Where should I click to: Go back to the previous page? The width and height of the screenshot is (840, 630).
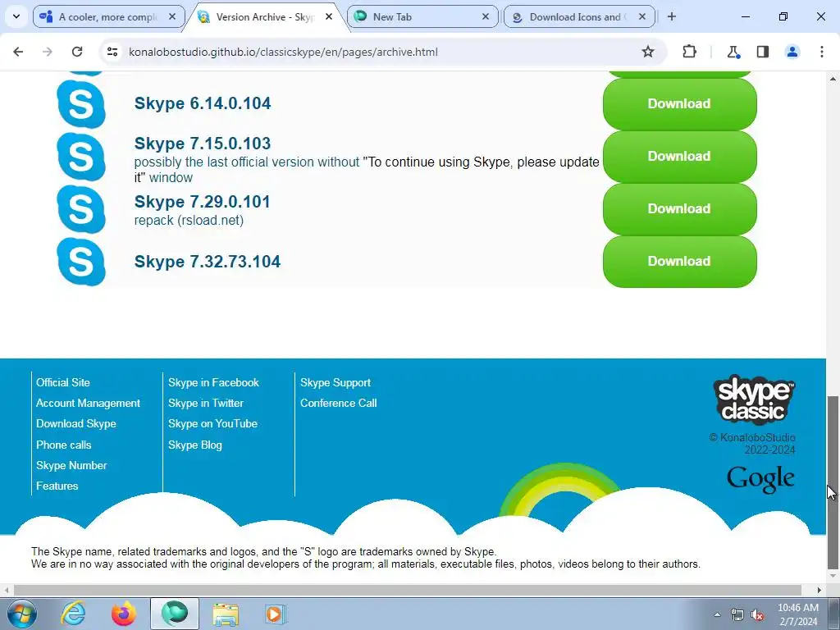pos(18,52)
